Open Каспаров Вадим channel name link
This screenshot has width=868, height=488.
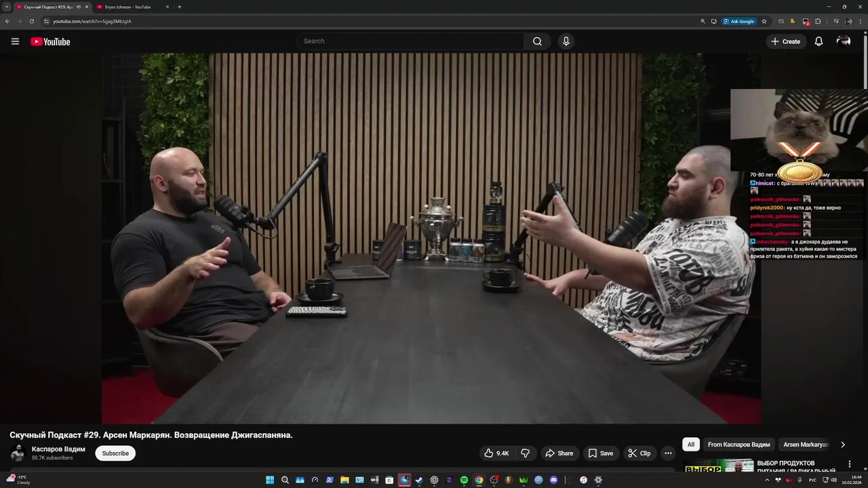coord(58,449)
